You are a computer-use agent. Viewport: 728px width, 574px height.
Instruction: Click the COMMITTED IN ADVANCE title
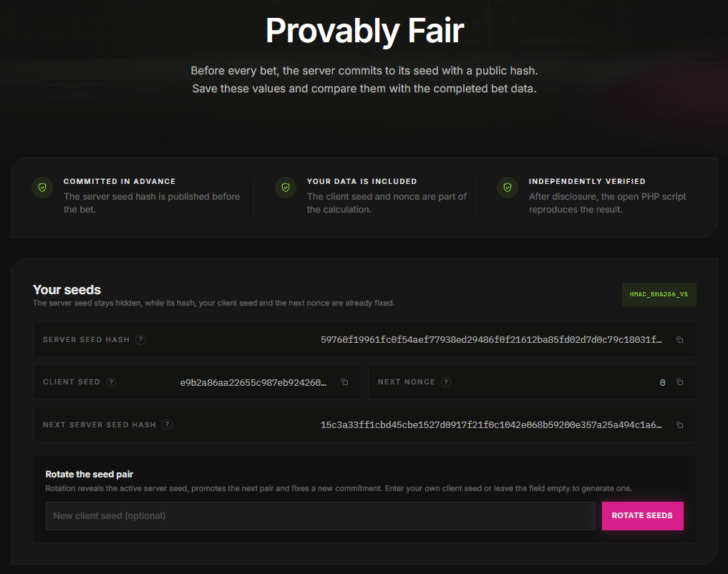tap(120, 182)
